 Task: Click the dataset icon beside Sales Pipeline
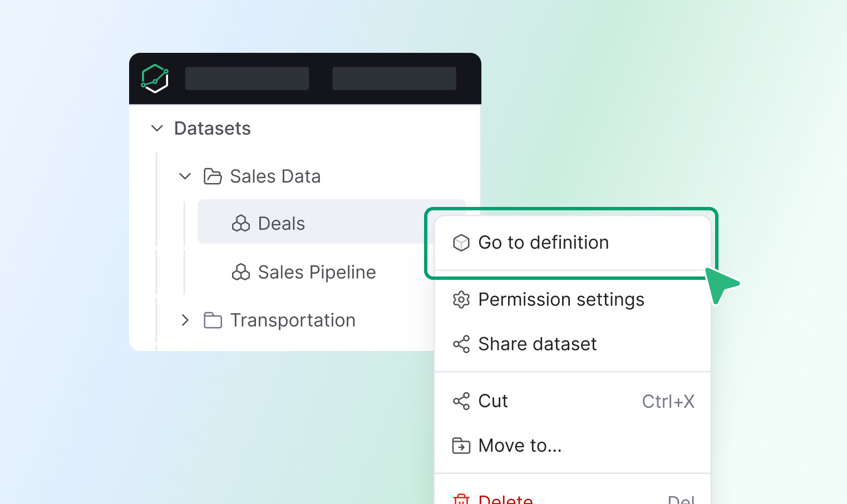[x=241, y=272]
